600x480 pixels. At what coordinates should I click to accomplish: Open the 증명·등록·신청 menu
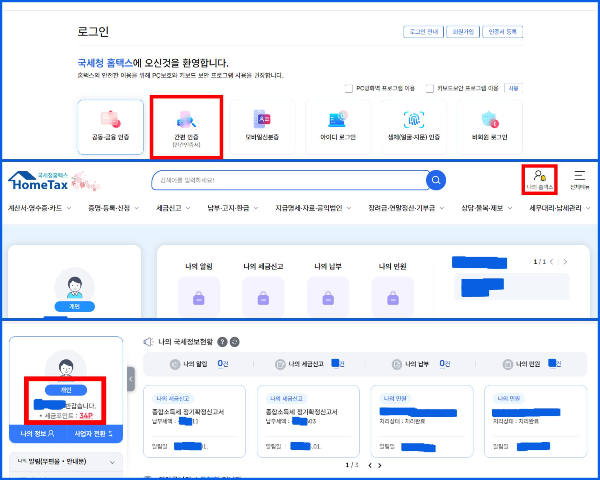pos(113,208)
